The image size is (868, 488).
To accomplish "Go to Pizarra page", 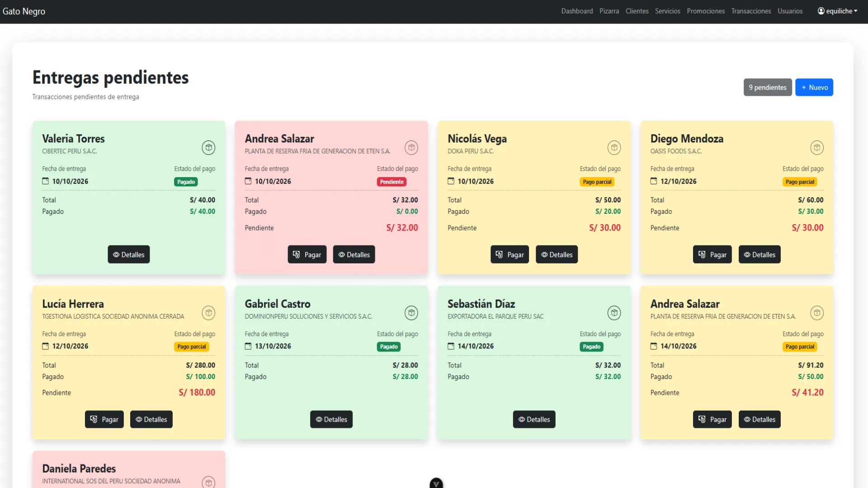I will coord(609,11).
